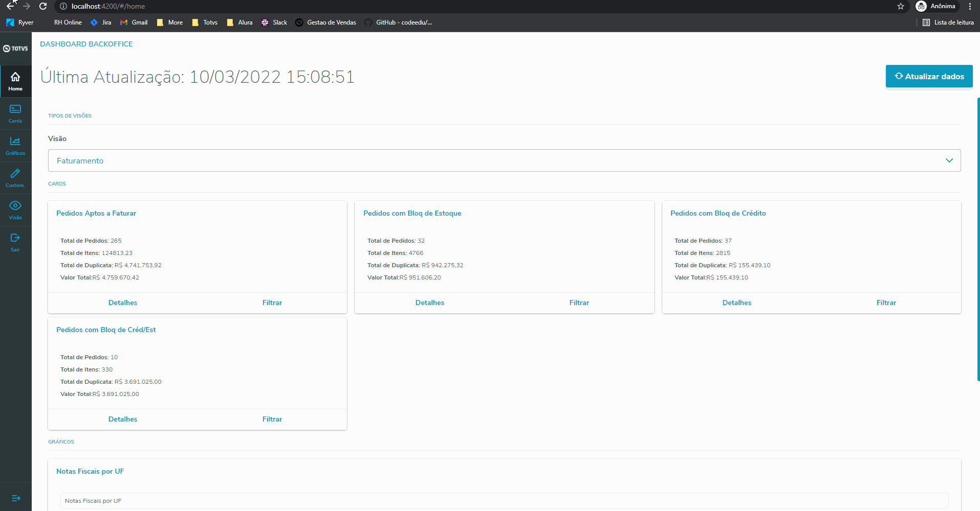The height and width of the screenshot is (511, 980).
Task: Click the TOTVS logo in sidebar
Action: pyautogui.click(x=15, y=49)
